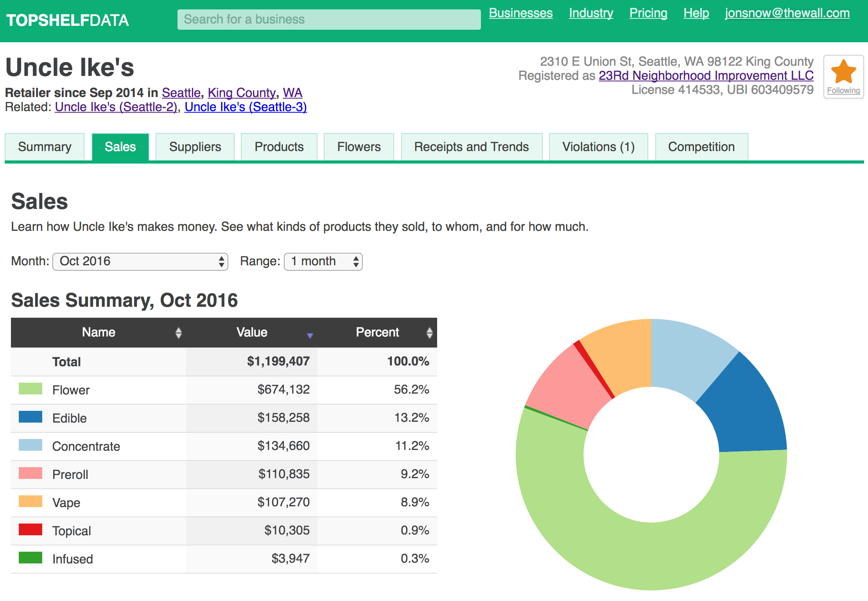Sort table by Value column arrow
Screen dimensions: 868x601
(310, 335)
